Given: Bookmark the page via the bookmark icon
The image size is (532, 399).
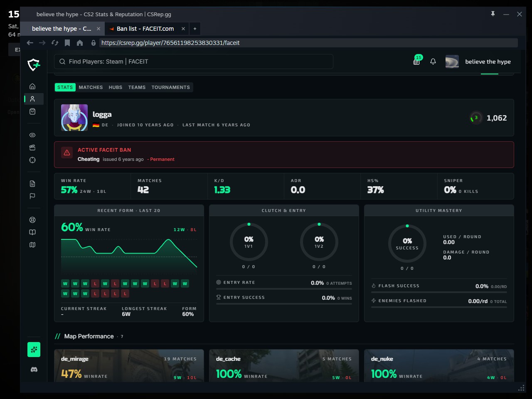Looking at the screenshot, I should tap(67, 43).
